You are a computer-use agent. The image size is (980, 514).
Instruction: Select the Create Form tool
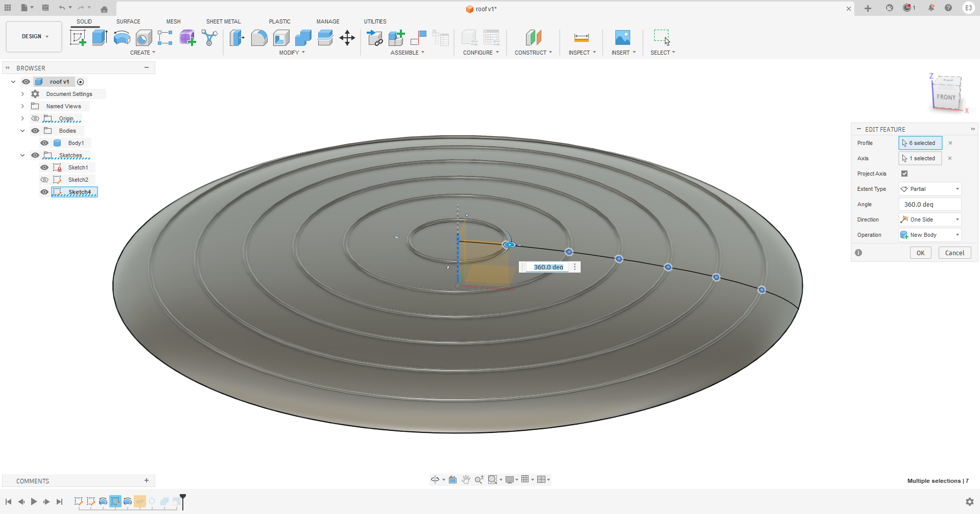187,38
